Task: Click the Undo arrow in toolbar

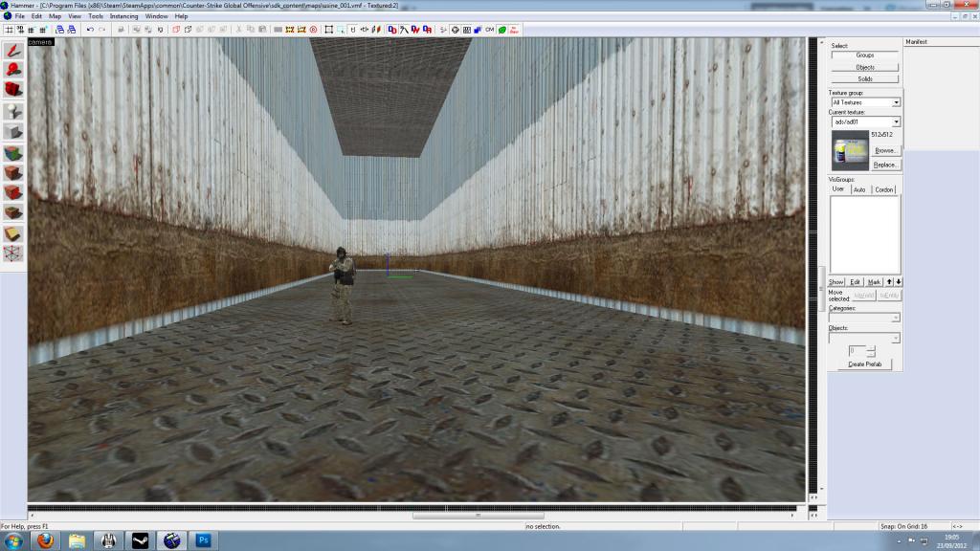Action: (91, 30)
